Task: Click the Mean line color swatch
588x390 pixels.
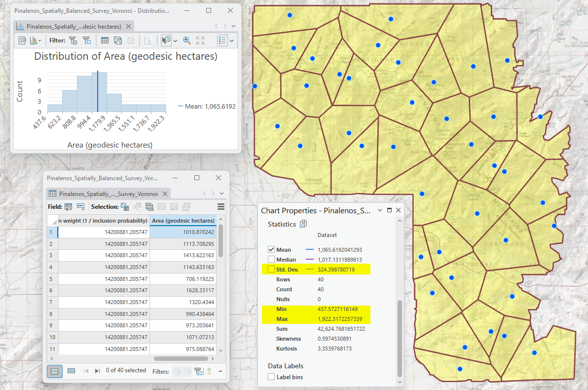Action: pos(310,250)
